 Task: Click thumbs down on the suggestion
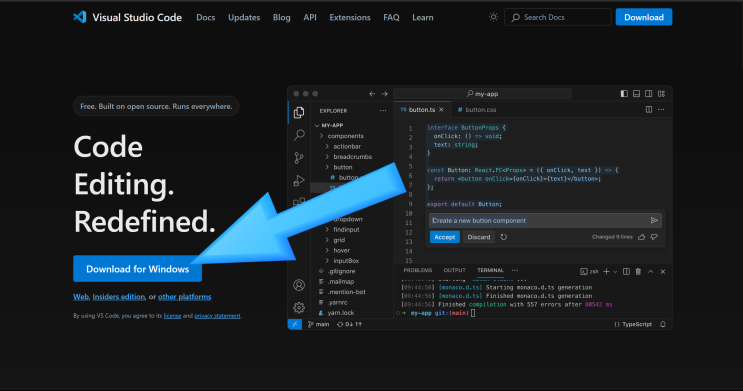point(654,237)
